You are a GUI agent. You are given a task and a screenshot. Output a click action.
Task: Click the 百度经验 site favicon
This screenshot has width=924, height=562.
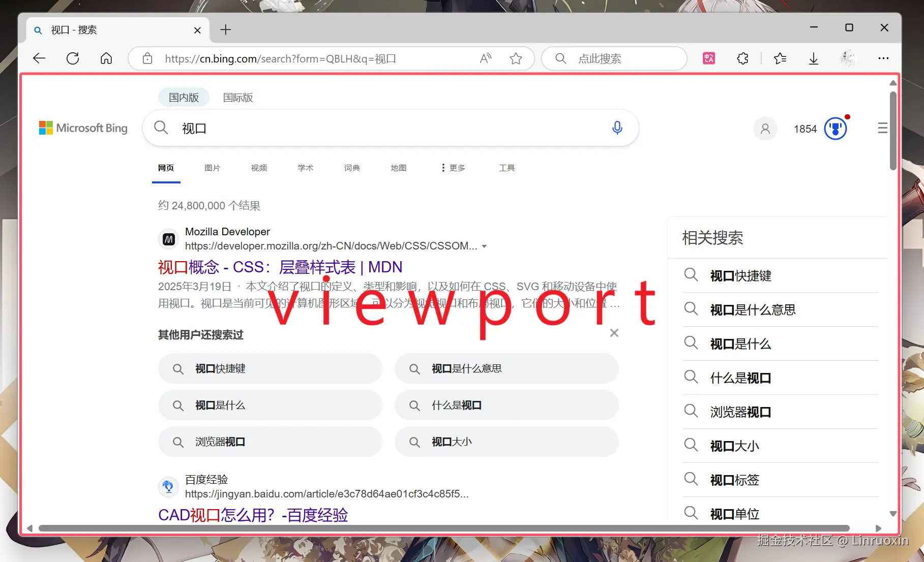point(169,487)
